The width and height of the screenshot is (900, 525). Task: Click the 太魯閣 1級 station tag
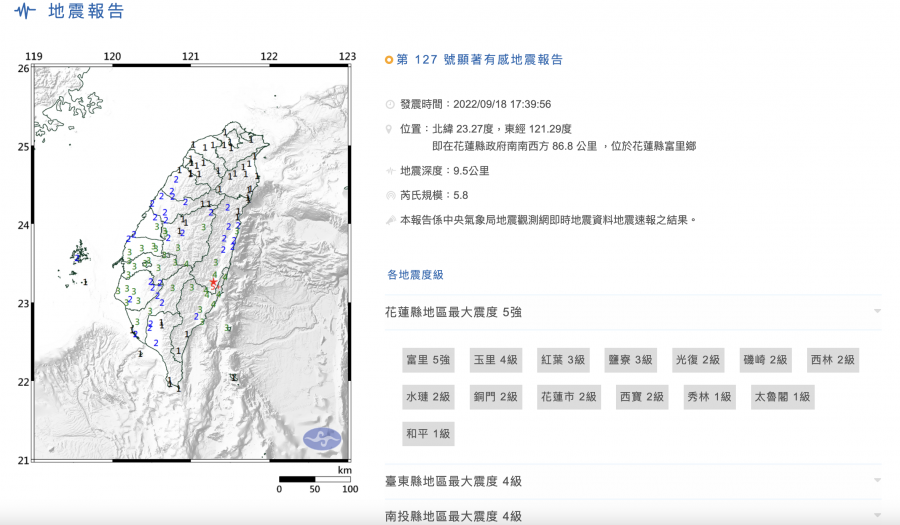tap(782, 397)
